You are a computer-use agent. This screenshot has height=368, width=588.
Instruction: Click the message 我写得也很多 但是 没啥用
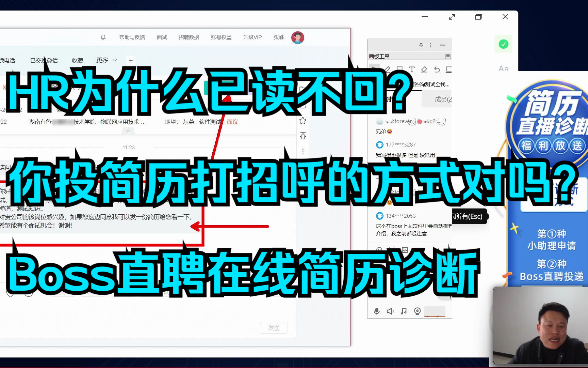click(x=405, y=155)
